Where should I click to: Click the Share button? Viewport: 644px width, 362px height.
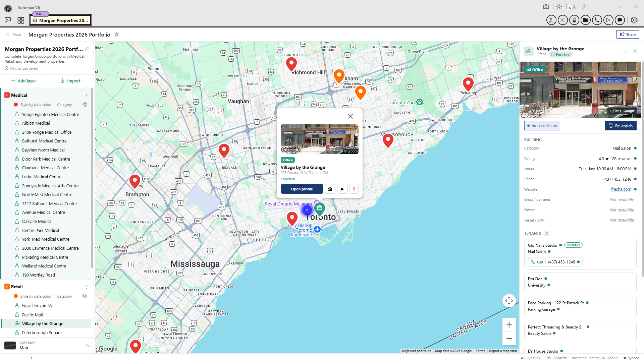pos(628,34)
